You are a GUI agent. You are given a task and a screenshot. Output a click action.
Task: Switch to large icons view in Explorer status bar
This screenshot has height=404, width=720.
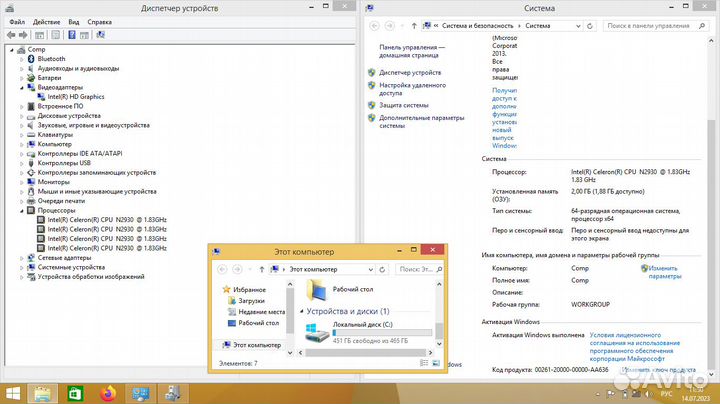point(436,363)
